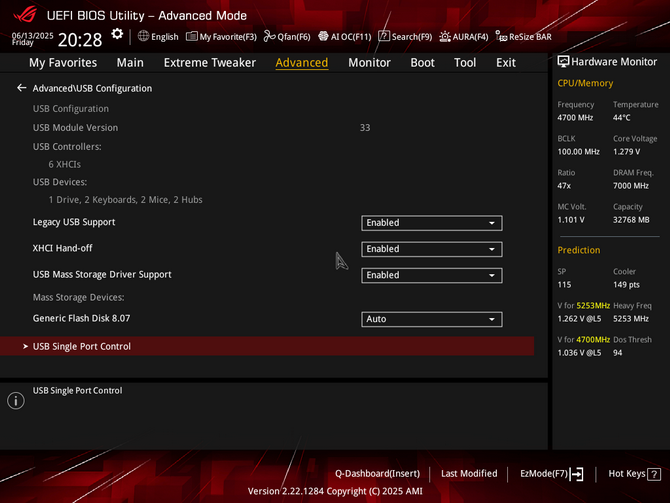The height and width of the screenshot is (503, 670).
Task: Switch to Exit tab
Action: [x=505, y=63]
